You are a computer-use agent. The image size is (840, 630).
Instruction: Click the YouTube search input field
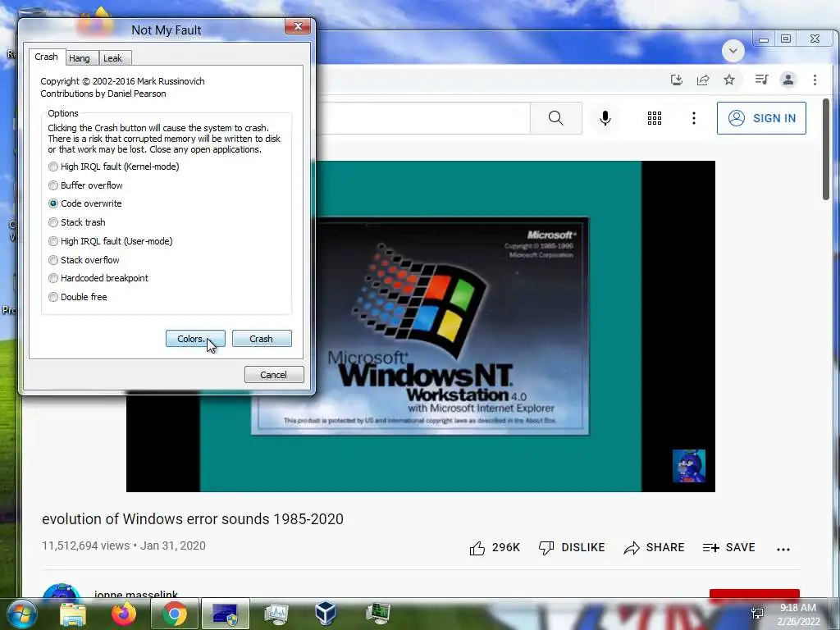[422, 118]
